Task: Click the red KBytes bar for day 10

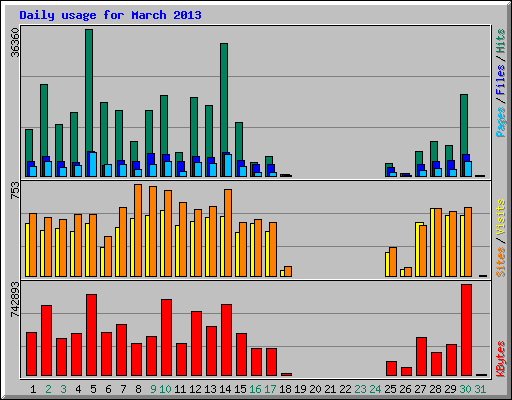Action: click(167, 337)
